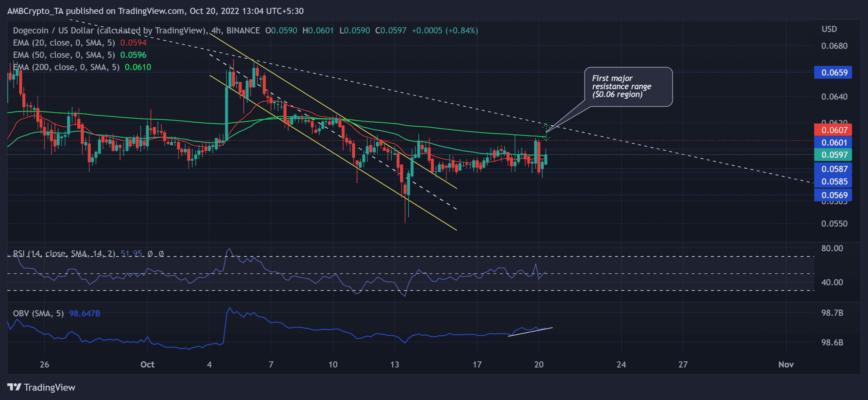
Task: Click the EMA 20 indicator legend
Action: 64,43
